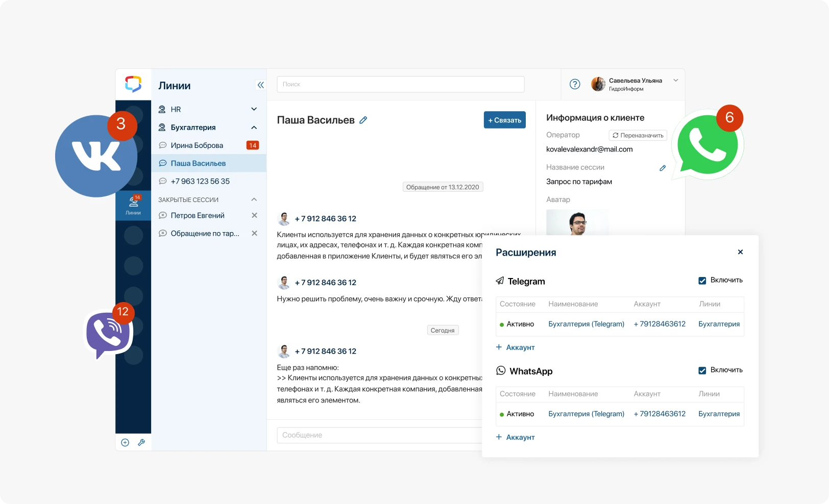Viewport: 829px width, 504px height.
Task: Close the Расширения panel
Action: point(740,252)
